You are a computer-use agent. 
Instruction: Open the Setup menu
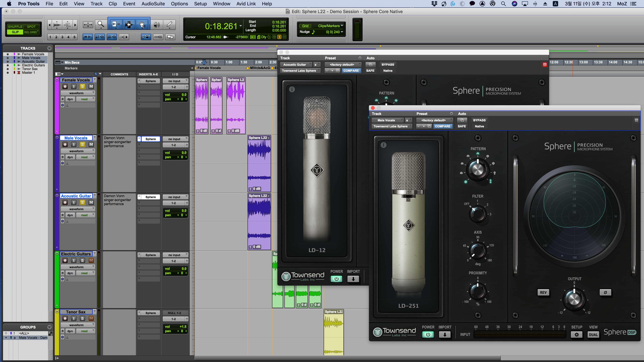coord(200,4)
